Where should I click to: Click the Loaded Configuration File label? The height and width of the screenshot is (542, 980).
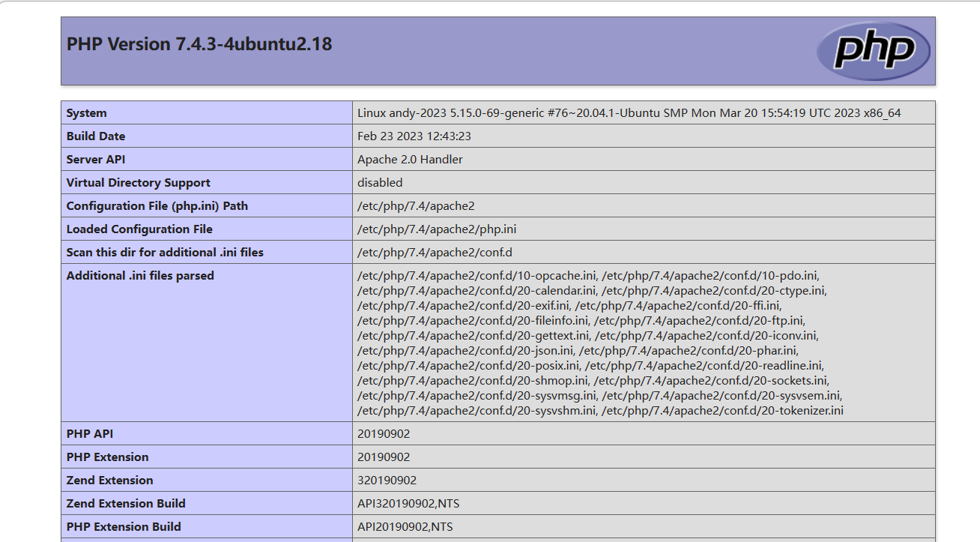coord(139,229)
